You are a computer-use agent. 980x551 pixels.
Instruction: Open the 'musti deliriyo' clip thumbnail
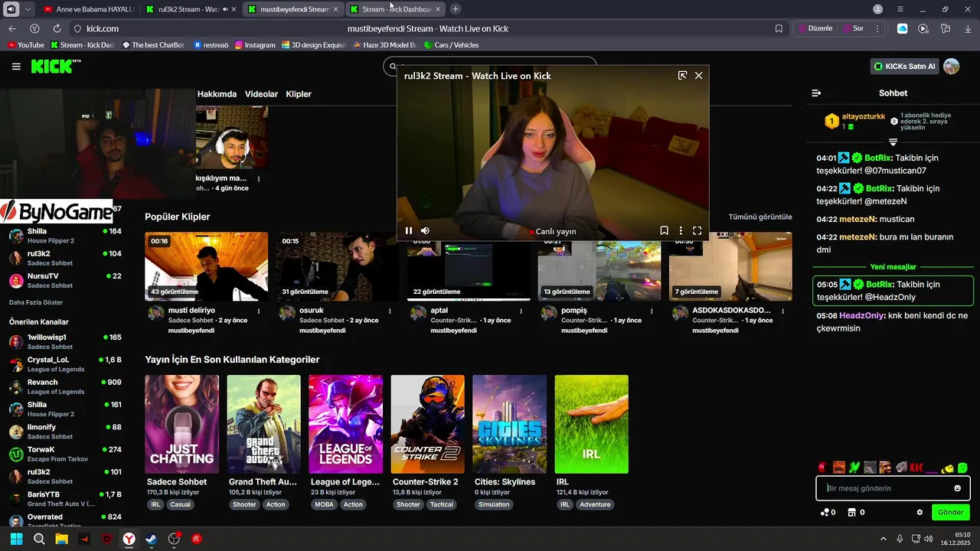click(206, 266)
